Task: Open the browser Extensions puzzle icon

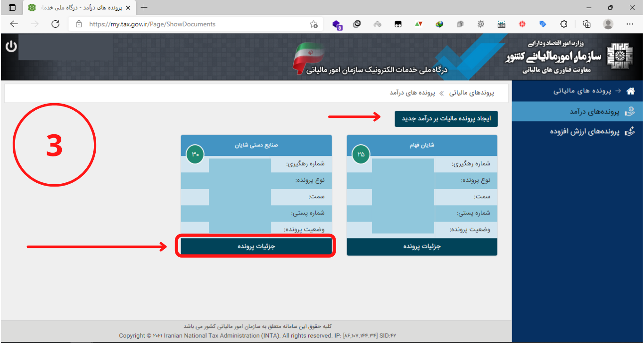Action: 563,24
